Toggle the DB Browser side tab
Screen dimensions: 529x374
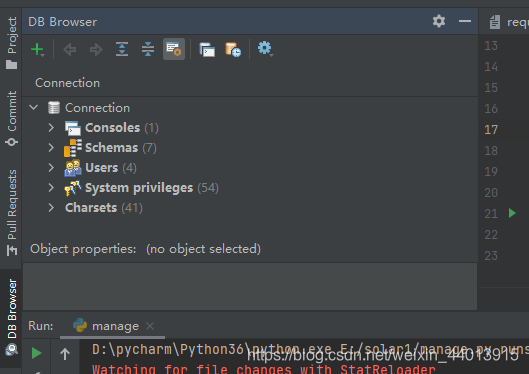coord(11,317)
